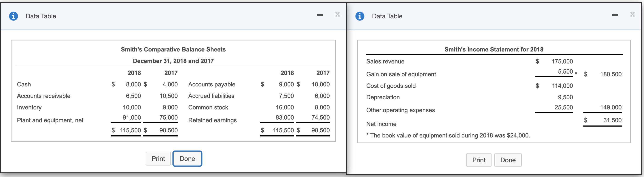Click the Accounts payable label
Screen dimensions: 644x177
(x=212, y=84)
